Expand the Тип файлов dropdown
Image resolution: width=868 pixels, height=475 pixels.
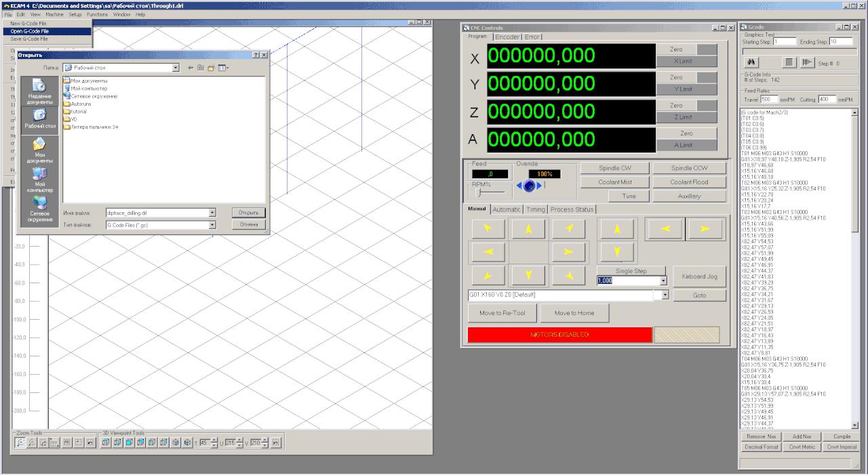pyautogui.click(x=212, y=224)
